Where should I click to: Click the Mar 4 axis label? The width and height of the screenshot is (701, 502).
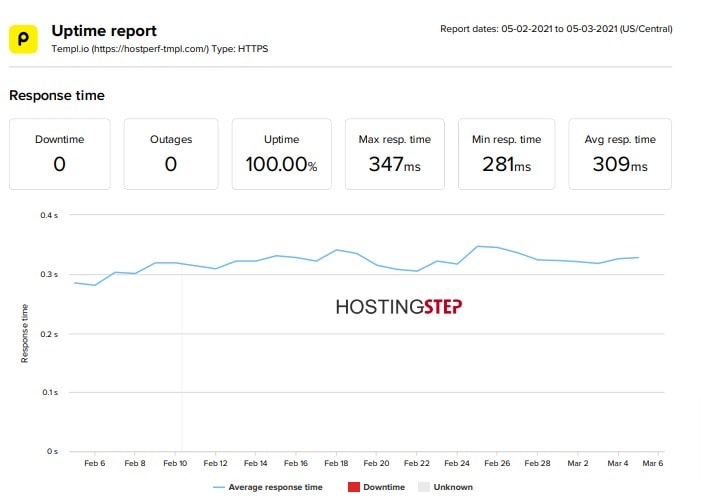(x=618, y=464)
